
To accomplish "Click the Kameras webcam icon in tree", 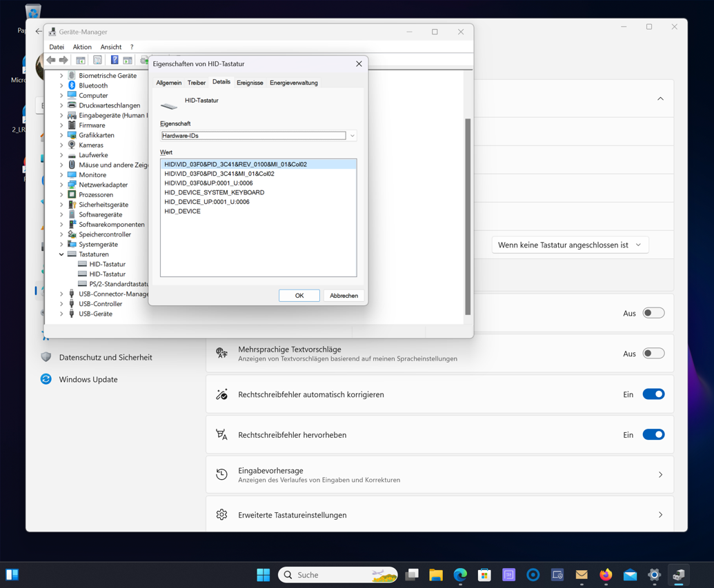I will [72, 145].
